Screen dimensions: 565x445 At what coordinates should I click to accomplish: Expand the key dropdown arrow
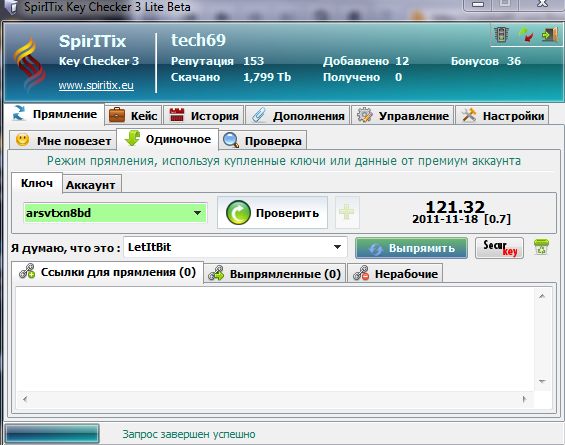coord(197,213)
